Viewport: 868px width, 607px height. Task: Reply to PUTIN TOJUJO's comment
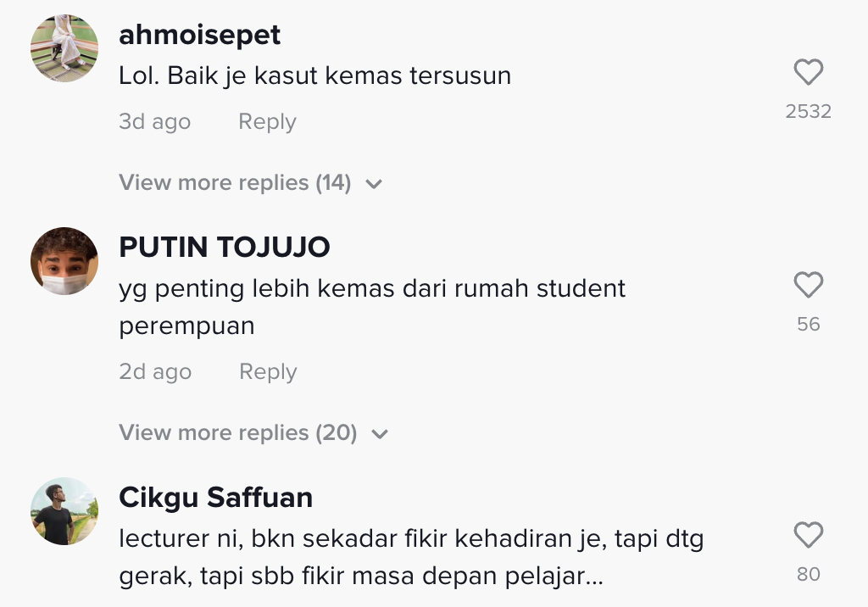point(268,372)
